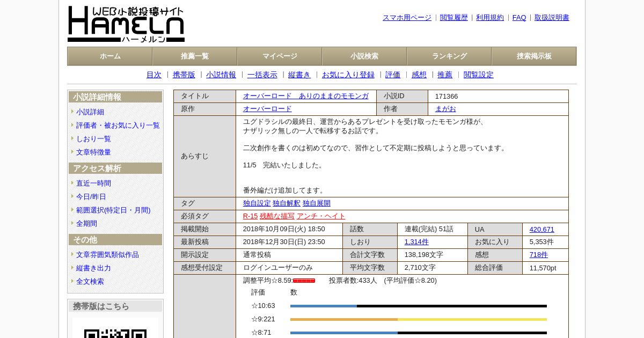
Task: Click the highlighted ☆9 rating bar
Action: (419, 320)
